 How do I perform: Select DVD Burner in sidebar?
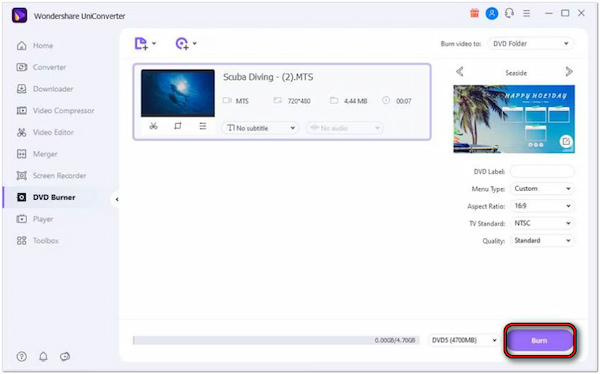(x=46, y=198)
